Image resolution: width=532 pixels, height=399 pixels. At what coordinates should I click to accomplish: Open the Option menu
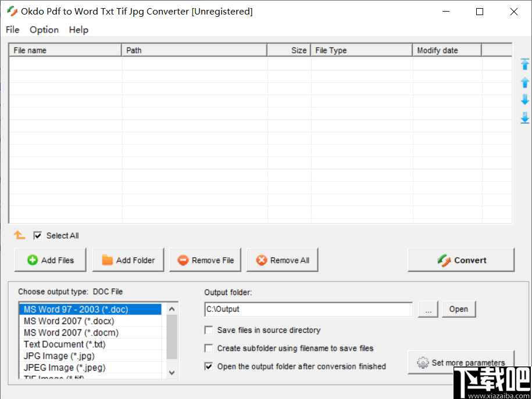pyautogui.click(x=44, y=30)
